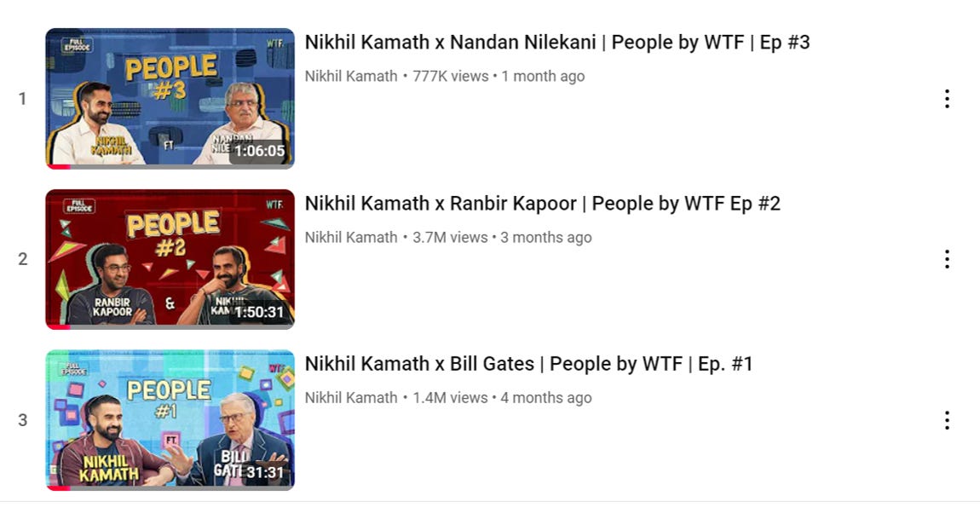Click the People #1 Bill Gates thumbnail
Screen dimensions: 980x525
(170, 420)
